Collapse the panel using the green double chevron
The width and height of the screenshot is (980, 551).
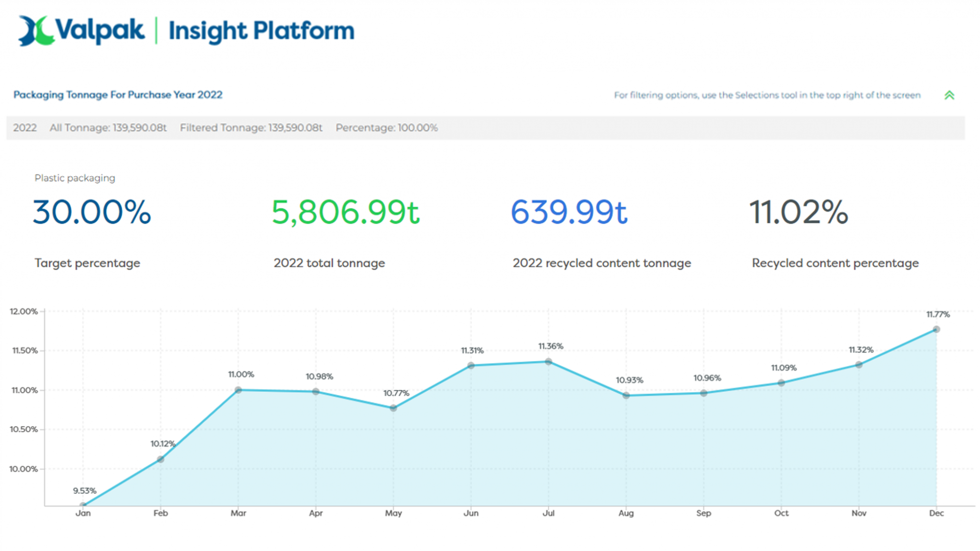(x=950, y=95)
